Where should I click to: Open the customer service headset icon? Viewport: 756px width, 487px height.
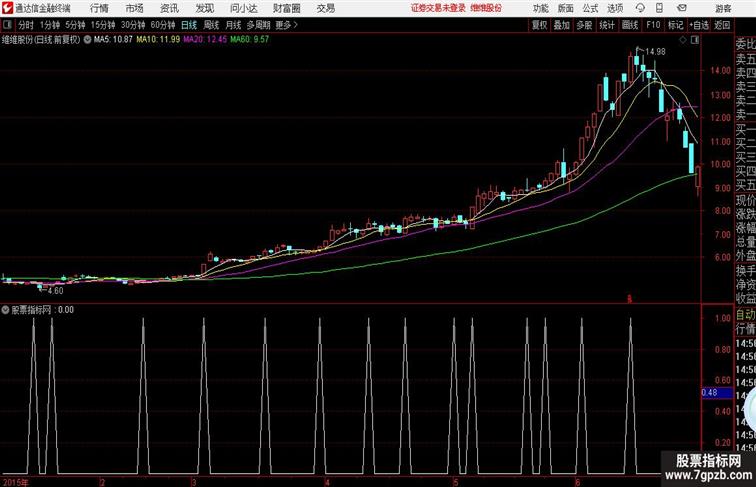tap(640, 8)
